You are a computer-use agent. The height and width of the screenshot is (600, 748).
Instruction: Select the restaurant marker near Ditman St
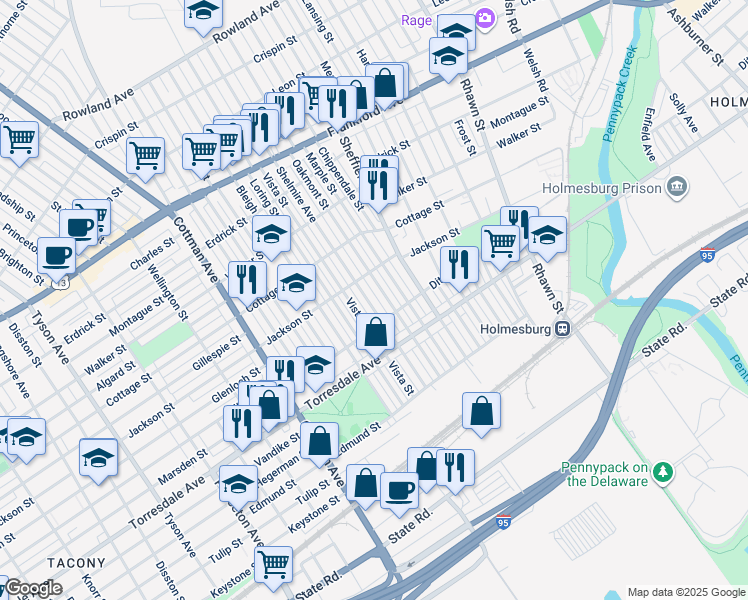[x=460, y=265]
